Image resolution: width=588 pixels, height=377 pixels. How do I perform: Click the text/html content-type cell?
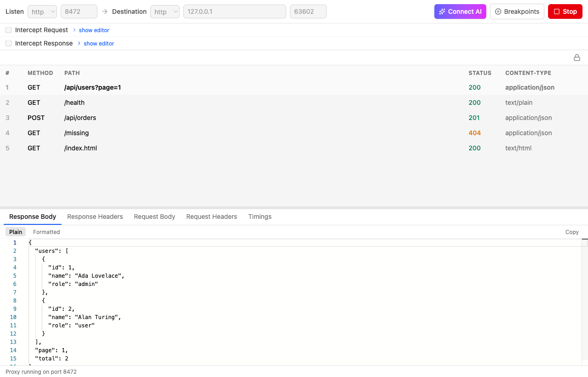518,148
